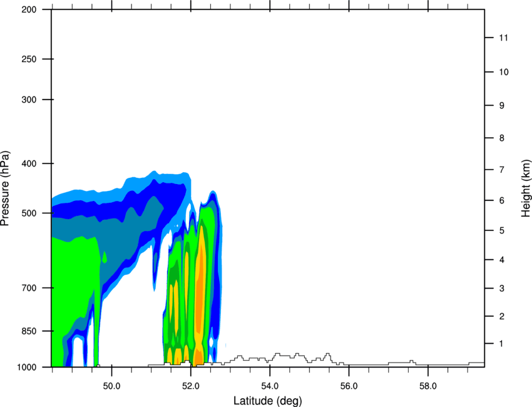Pick the 10 km height label
Image resolution: width=532 pixels, height=407 pixels.
pos(503,72)
